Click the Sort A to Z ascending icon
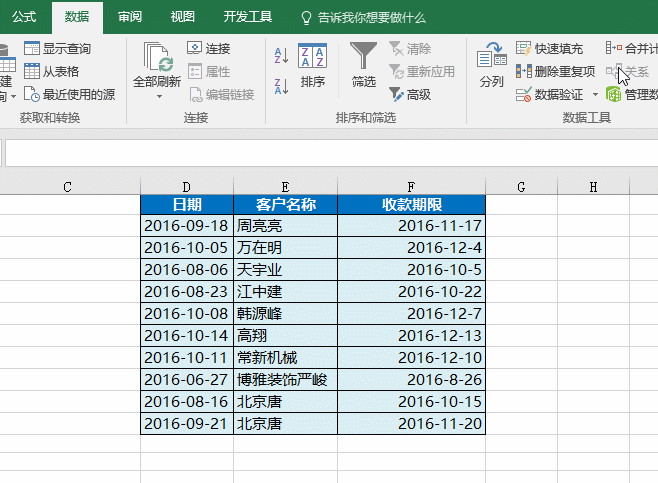658x483 pixels. click(x=281, y=55)
